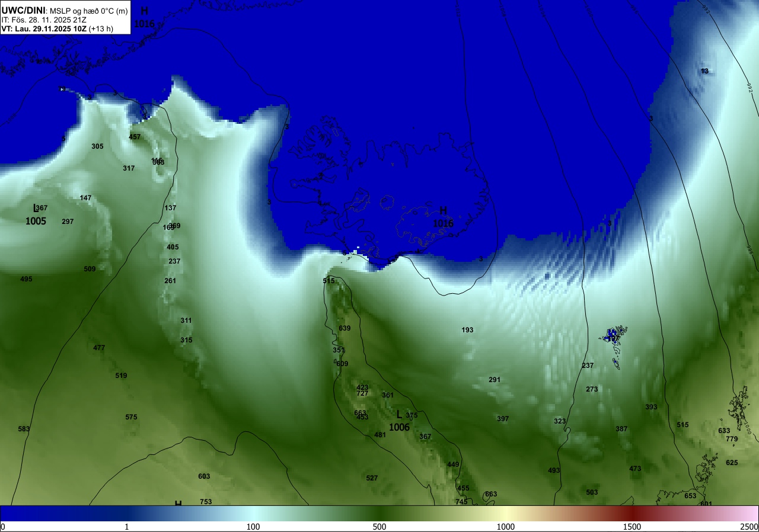The image size is (759, 532).
Task: Click the map height value 361
Action: tap(388, 395)
